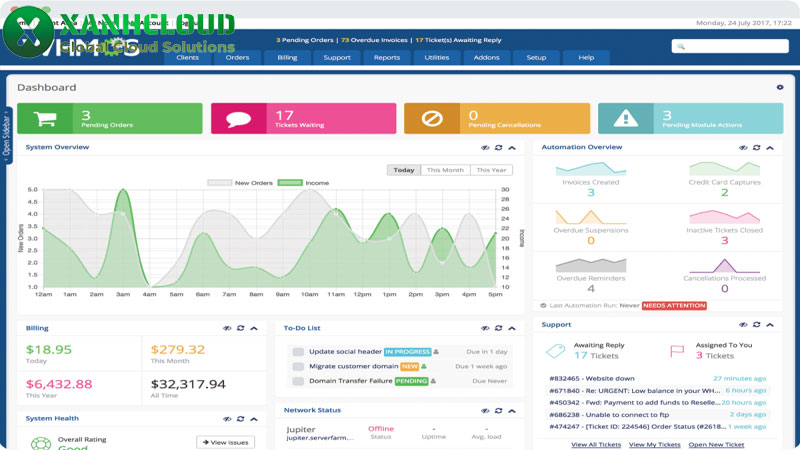800x450 pixels.
Task: Click the Cancellations Processed sparkline chart
Action: [x=724, y=265]
